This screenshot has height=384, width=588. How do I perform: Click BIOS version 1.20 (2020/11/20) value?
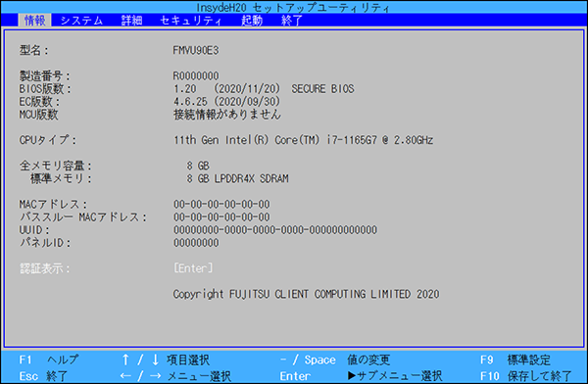(x=226, y=89)
